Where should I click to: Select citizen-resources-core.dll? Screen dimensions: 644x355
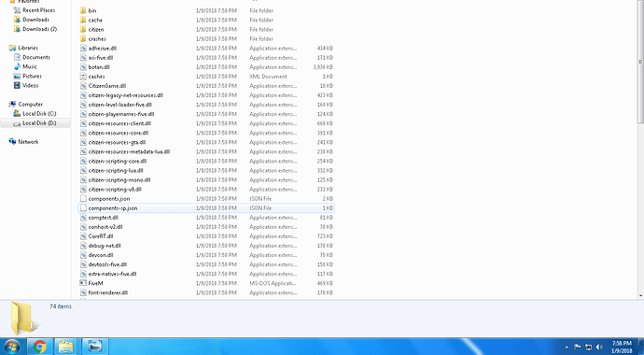click(x=119, y=133)
